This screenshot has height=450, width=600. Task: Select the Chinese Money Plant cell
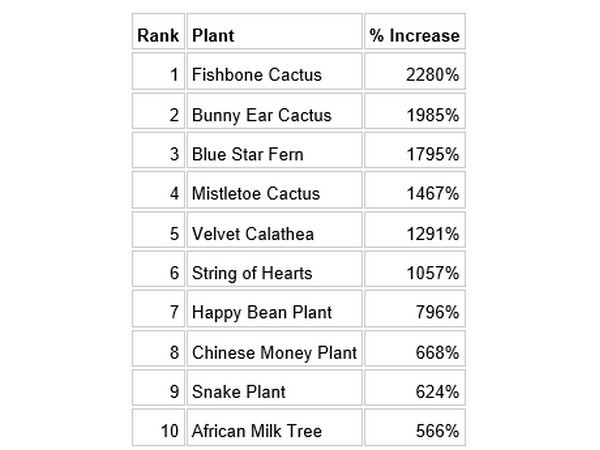[274, 352]
